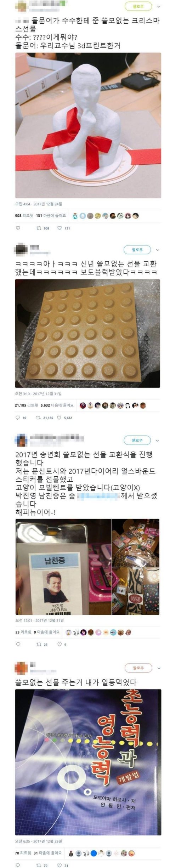Expand the options arrow on the braille block tweet

158,250
